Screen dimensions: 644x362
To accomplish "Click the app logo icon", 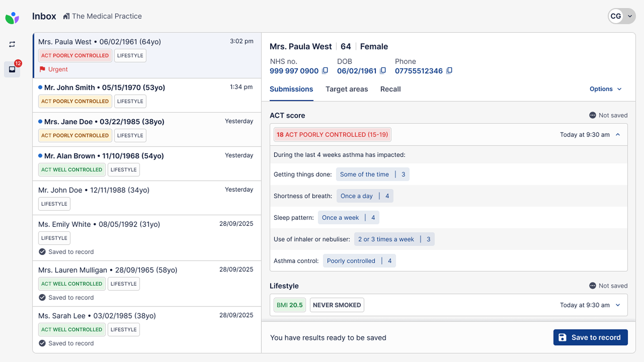I will pos(12,18).
